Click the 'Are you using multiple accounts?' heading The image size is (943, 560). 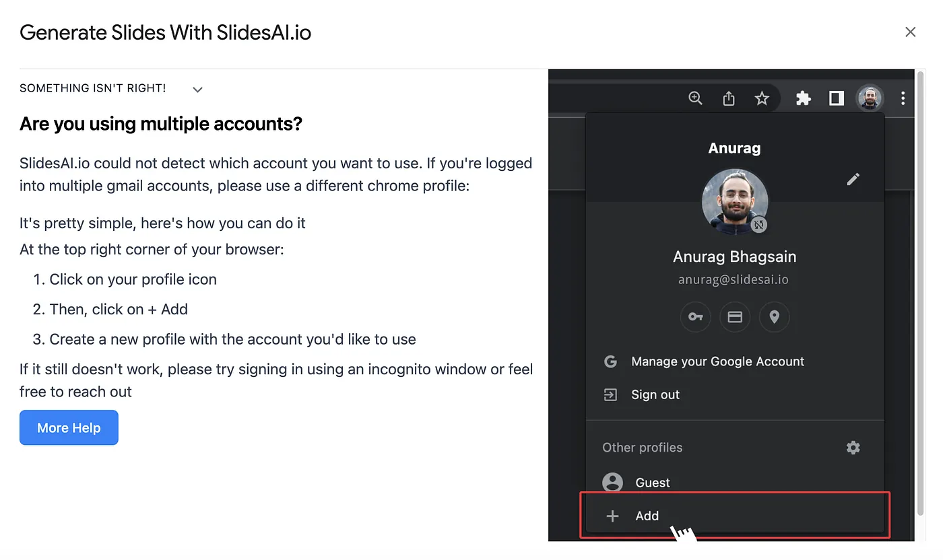(161, 124)
